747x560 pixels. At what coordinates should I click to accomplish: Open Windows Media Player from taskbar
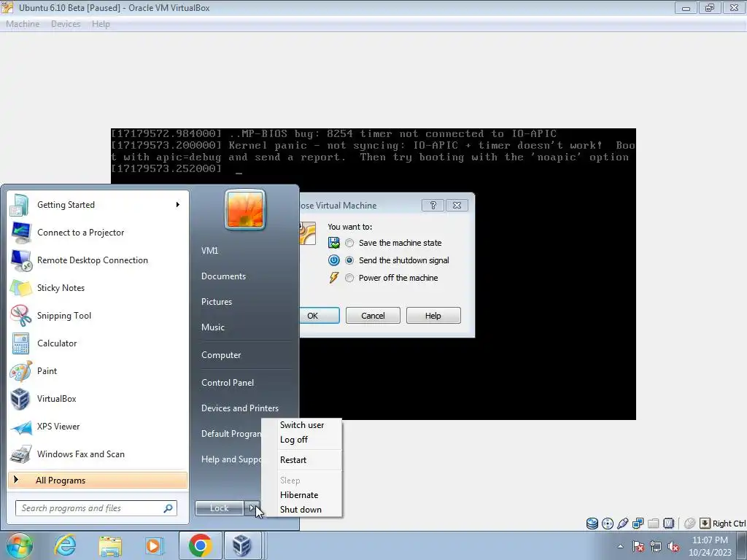(x=155, y=545)
